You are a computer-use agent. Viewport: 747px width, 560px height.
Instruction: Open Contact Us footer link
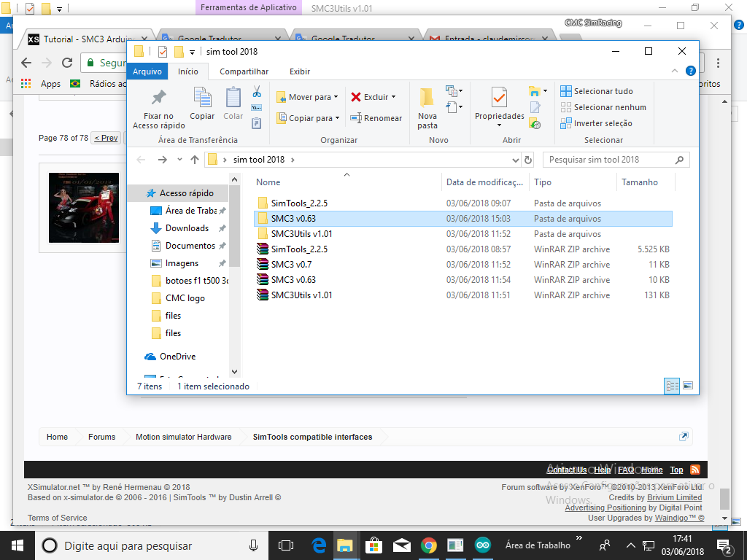(x=566, y=470)
